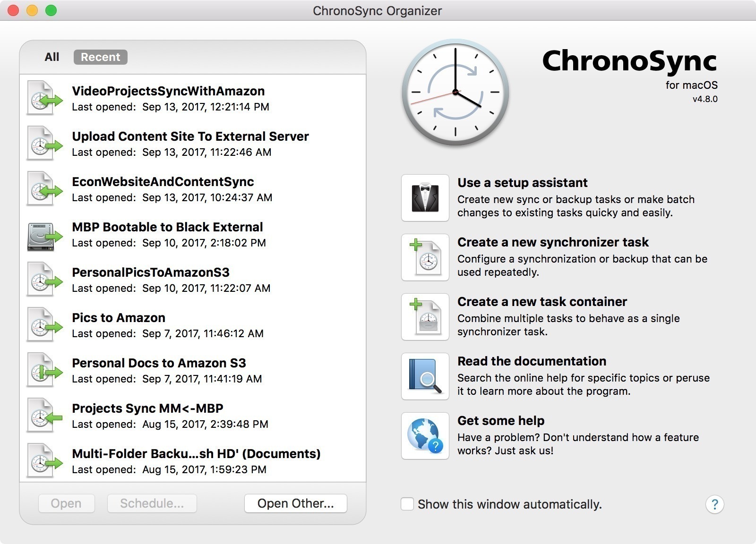Click the new synchronizer task icon

click(425, 257)
